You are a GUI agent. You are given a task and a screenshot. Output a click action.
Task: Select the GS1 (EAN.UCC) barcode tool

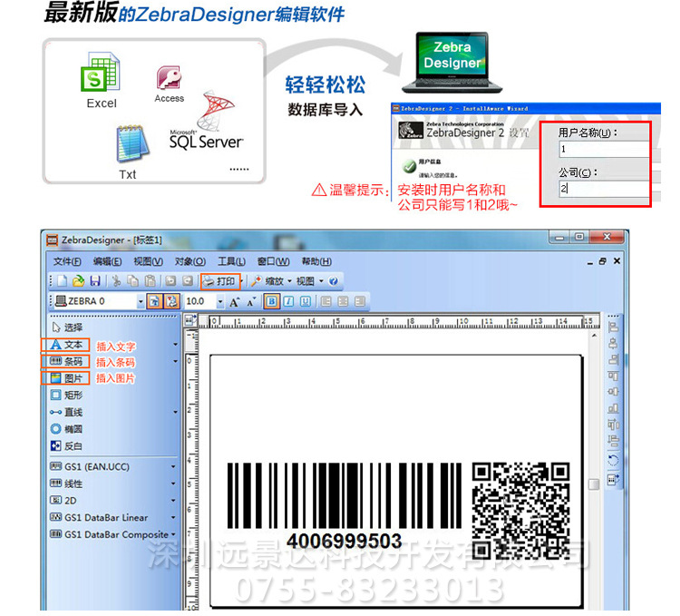click(x=90, y=467)
